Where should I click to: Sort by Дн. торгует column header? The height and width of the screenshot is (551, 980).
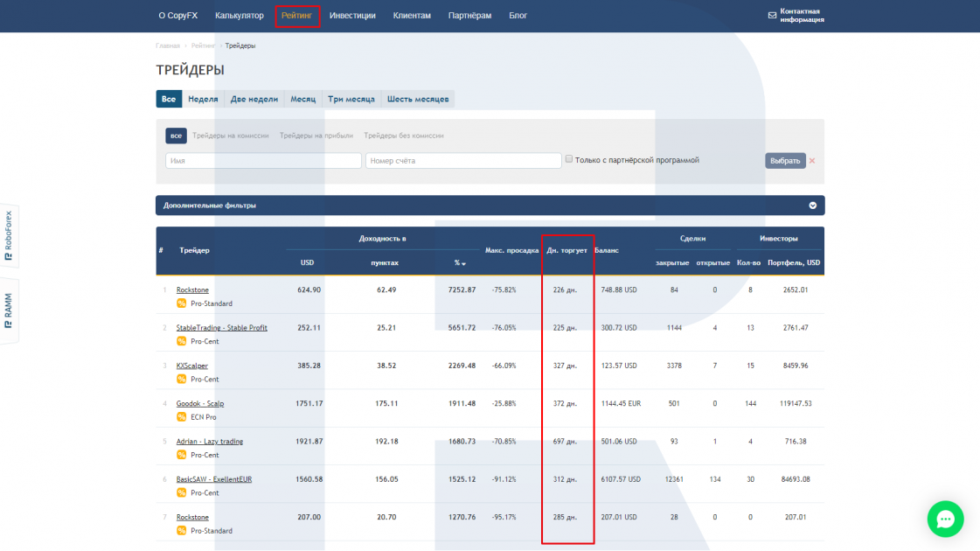click(566, 250)
